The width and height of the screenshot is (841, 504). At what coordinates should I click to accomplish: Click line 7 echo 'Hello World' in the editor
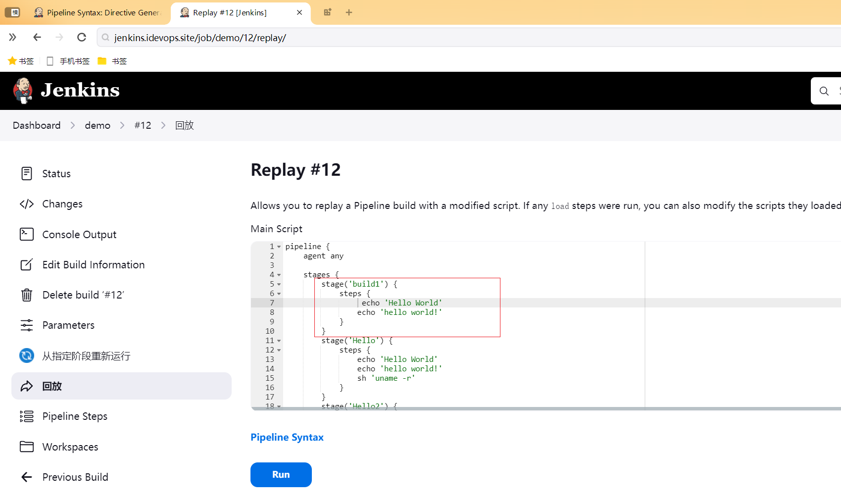click(401, 303)
